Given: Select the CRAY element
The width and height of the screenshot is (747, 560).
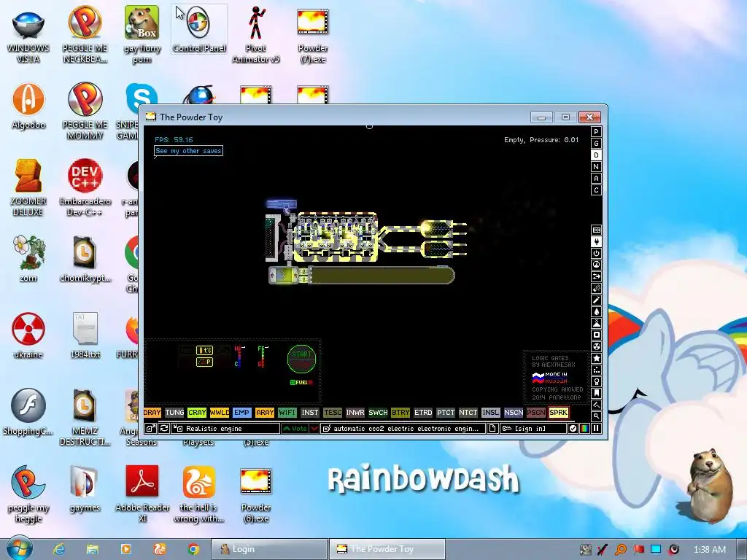Looking at the screenshot, I should pyautogui.click(x=197, y=413).
